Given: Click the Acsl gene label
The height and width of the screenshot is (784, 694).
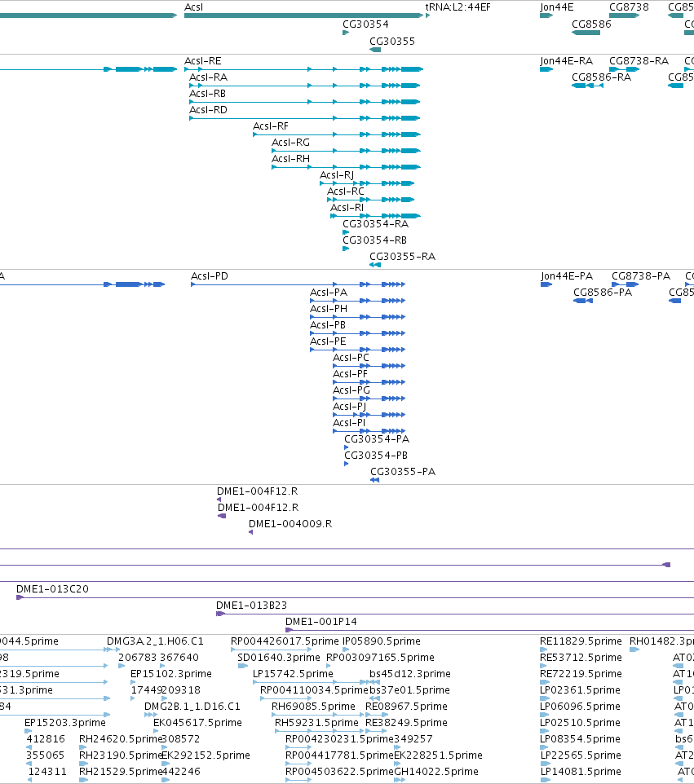Looking at the screenshot, I should [193, 7].
